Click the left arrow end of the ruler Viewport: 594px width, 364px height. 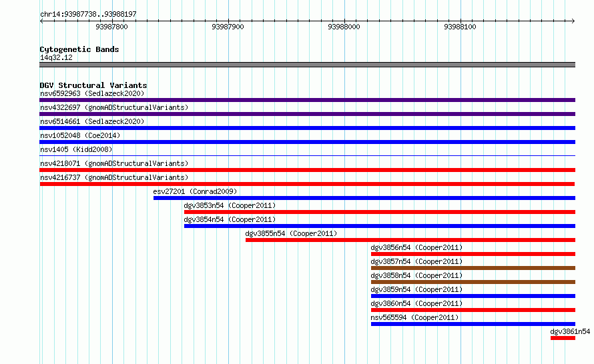coord(41,21)
